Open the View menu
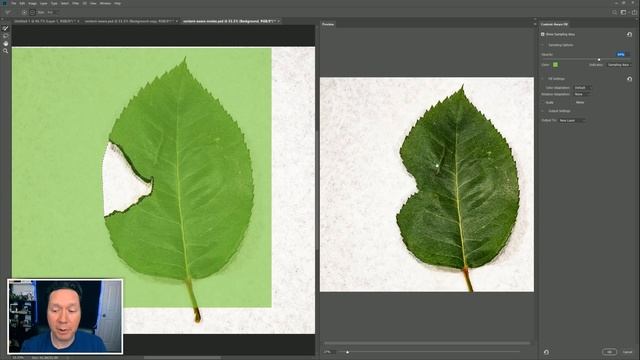Image resolution: width=640 pixels, height=360 pixels. tap(93, 3)
